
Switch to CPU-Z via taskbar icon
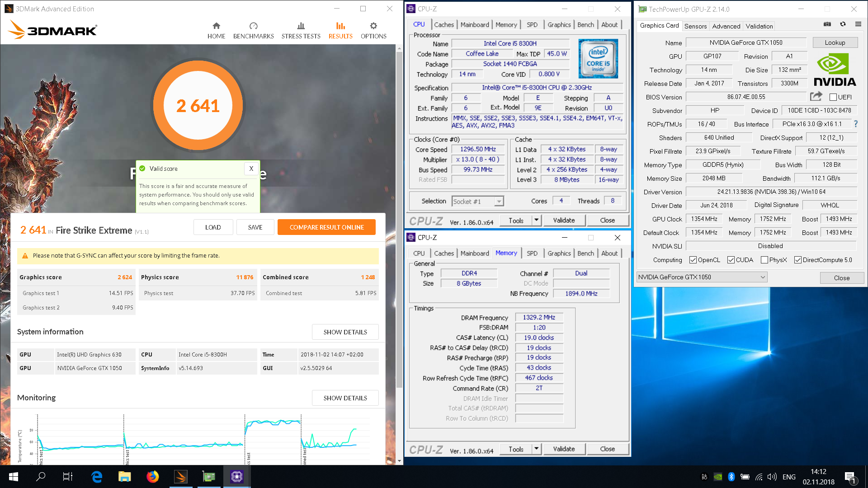[x=237, y=477]
